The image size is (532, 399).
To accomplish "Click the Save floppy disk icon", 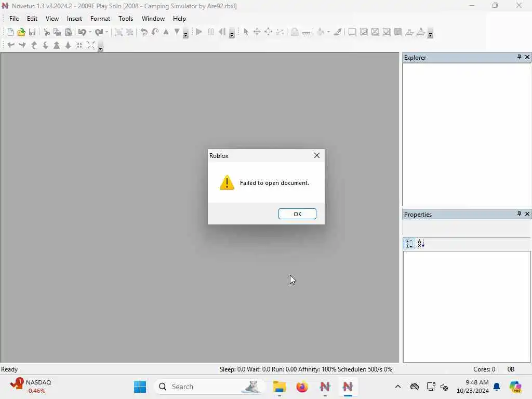I will [x=32, y=32].
